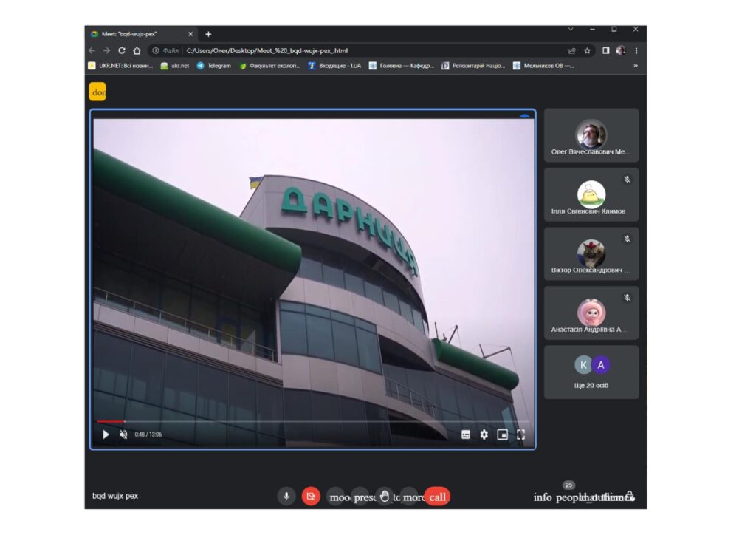The image size is (756, 535).
Task: Open video player settings gear
Action: click(484, 435)
